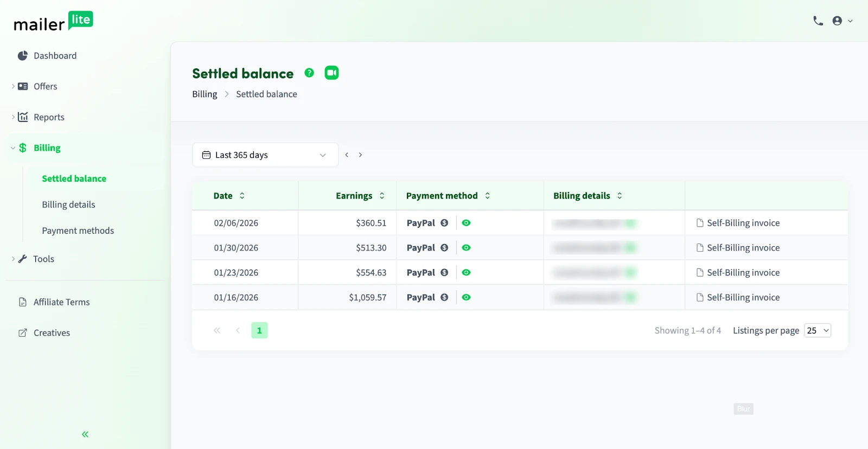This screenshot has width=868, height=449.
Task: Click Billing breadcrumb link
Action: (205, 94)
